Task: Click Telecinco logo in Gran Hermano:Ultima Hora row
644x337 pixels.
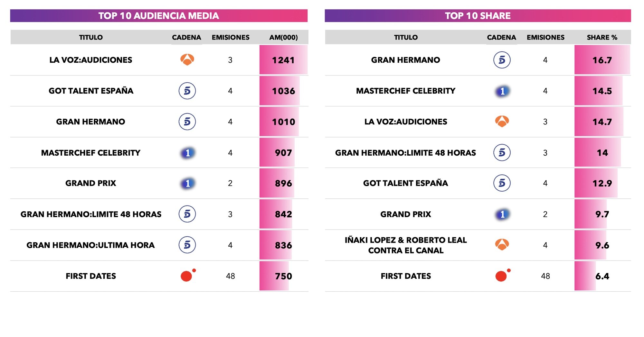Action: [x=187, y=245]
